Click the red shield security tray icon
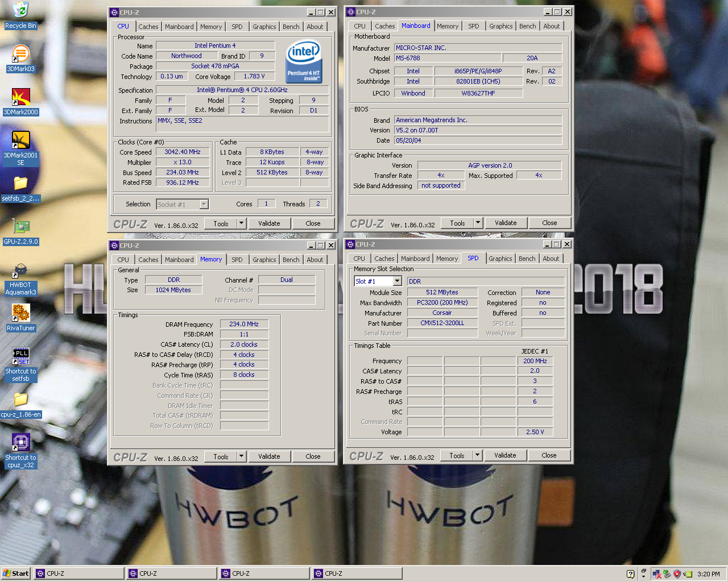The height and width of the screenshot is (582, 728). tap(677, 574)
